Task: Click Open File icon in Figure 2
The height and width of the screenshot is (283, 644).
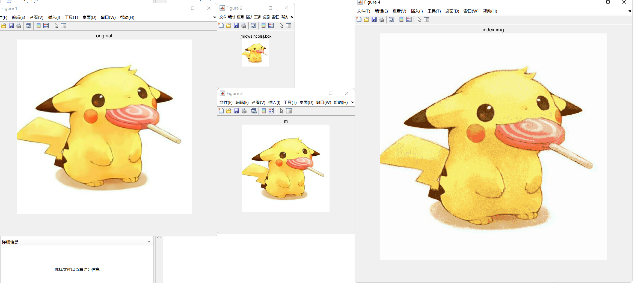Action: [228, 26]
